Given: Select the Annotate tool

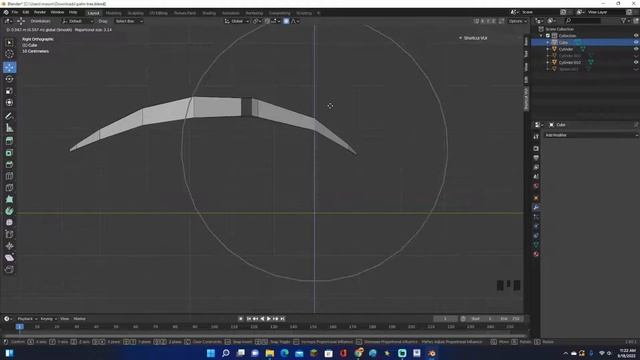Looking at the screenshot, I should (x=9, y=116).
